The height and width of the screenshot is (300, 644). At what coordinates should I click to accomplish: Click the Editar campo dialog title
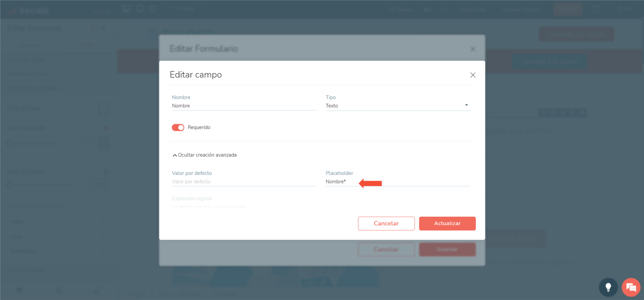[x=196, y=75]
